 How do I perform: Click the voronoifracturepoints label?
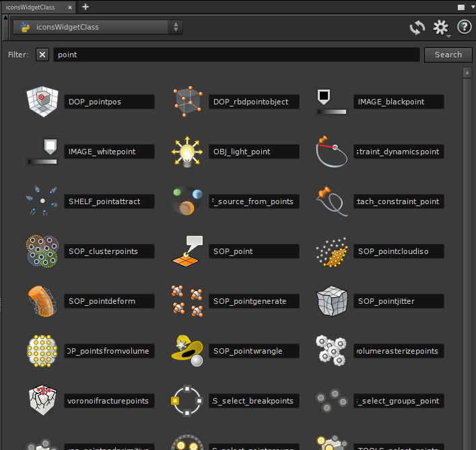pyautogui.click(x=109, y=401)
